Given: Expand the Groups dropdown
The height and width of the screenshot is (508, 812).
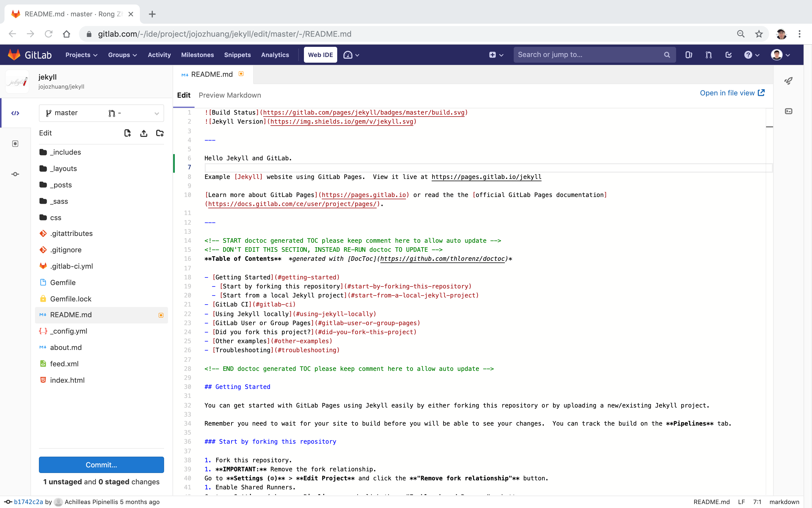Looking at the screenshot, I should click(x=122, y=55).
